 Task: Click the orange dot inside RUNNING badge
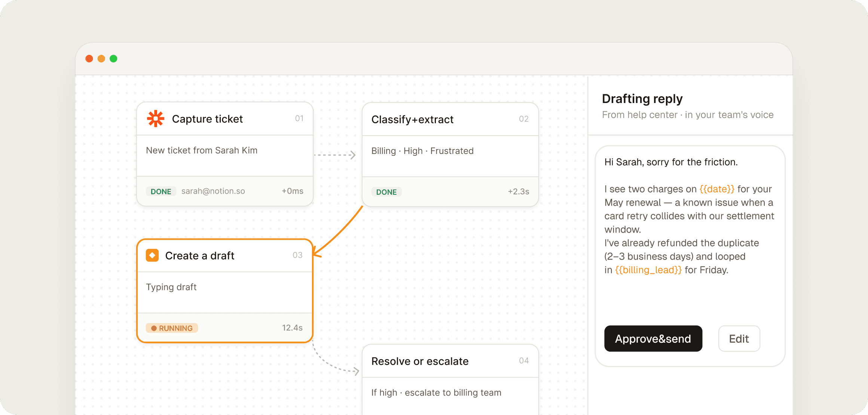point(154,328)
